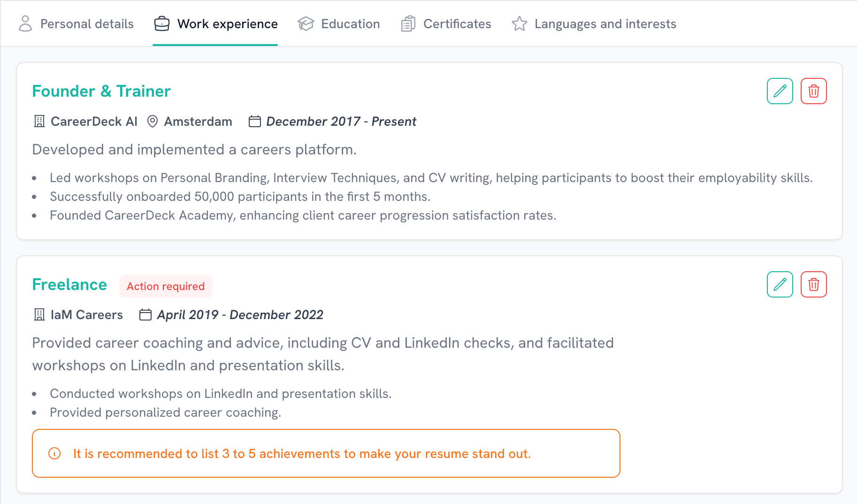Click the info icon in the recommendation box
This screenshot has width=857, height=504.
[x=54, y=453]
